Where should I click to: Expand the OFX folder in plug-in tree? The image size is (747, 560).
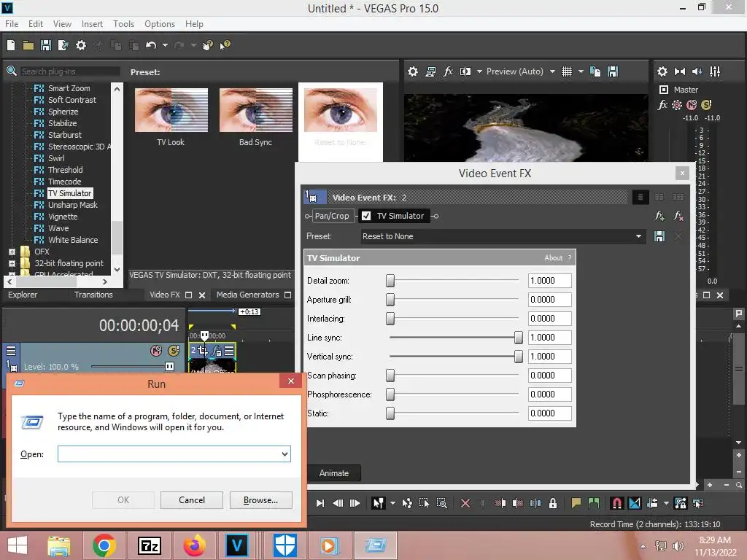click(x=12, y=252)
